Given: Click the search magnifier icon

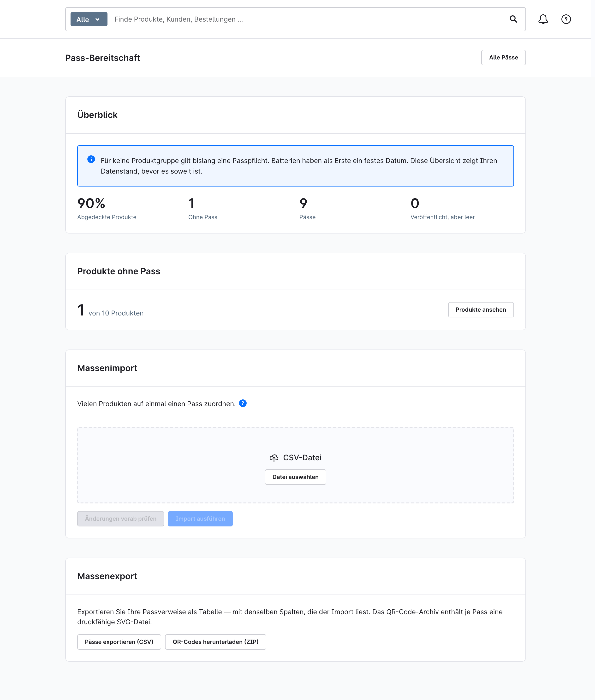Looking at the screenshot, I should point(513,19).
